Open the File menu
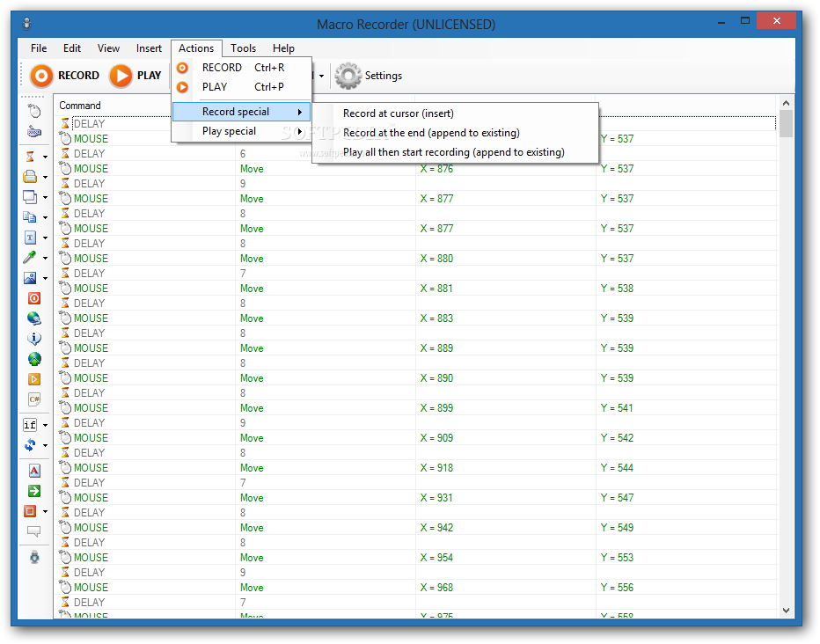Image resolution: width=820 pixels, height=644 pixels. 39,48
